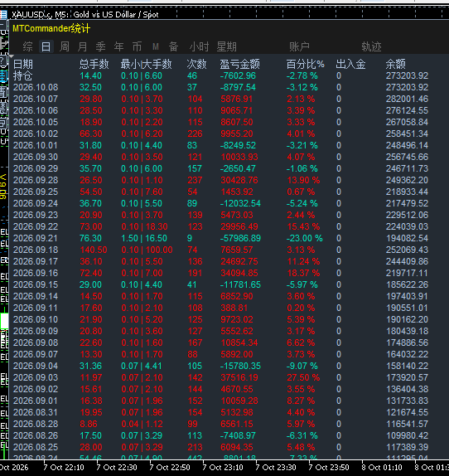Click the 194082.54 balance value

click(407, 238)
